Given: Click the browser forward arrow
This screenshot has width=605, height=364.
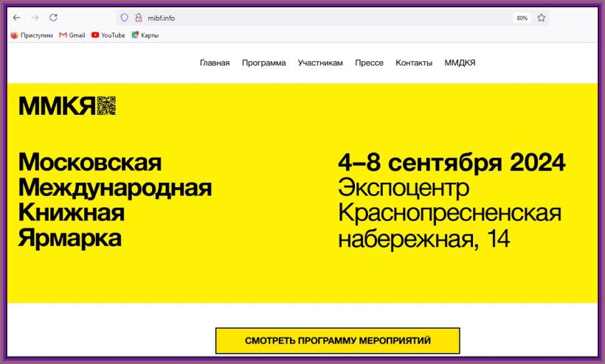Looking at the screenshot, I should click(x=35, y=18).
